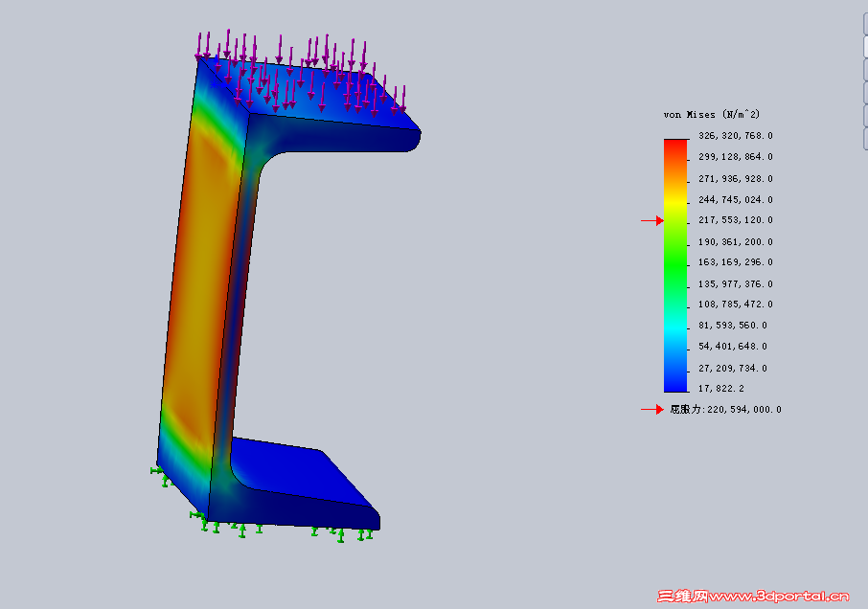
Task: Select legend value 271,936,928.0
Action: point(735,179)
